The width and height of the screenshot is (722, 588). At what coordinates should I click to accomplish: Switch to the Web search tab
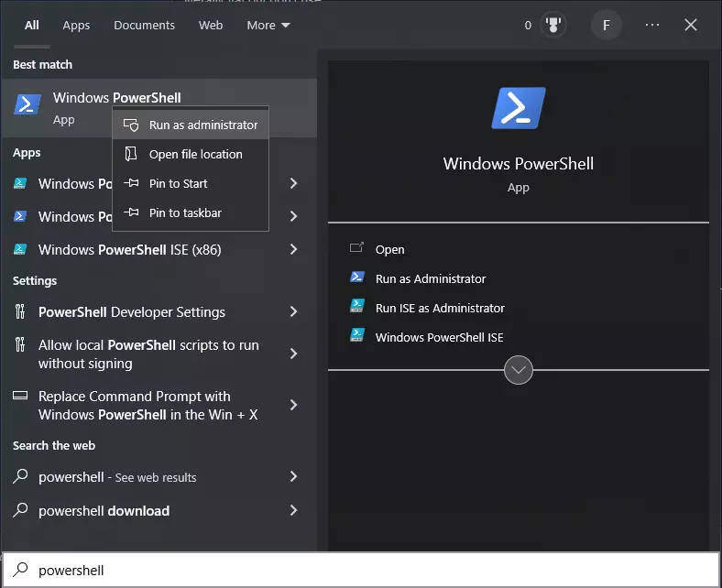pyautogui.click(x=211, y=26)
